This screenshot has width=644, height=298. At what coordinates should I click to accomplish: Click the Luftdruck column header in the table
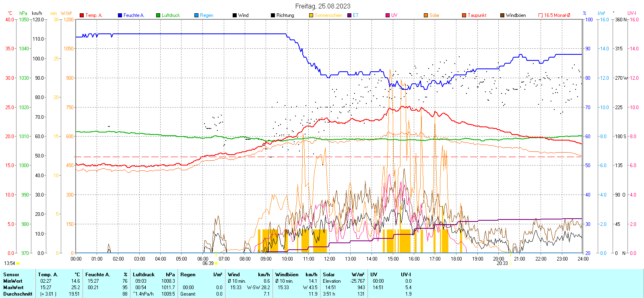coord(144,275)
